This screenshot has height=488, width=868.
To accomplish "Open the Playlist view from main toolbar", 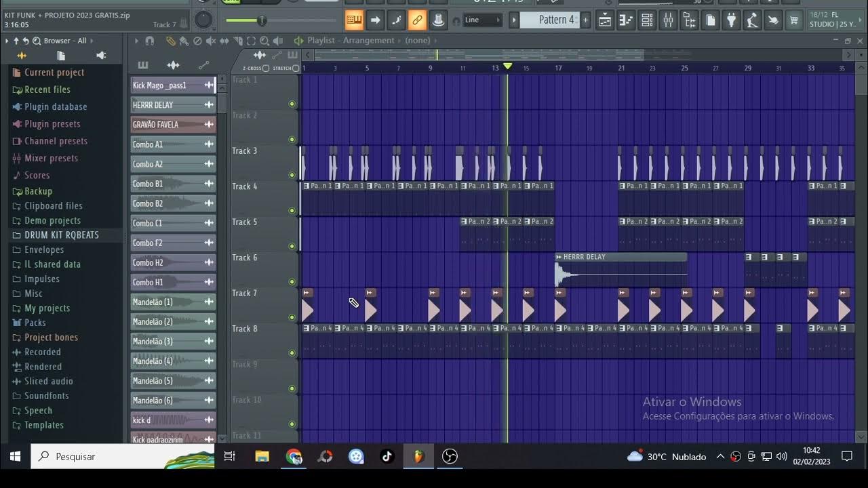I will pyautogui.click(x=605, y=20).
